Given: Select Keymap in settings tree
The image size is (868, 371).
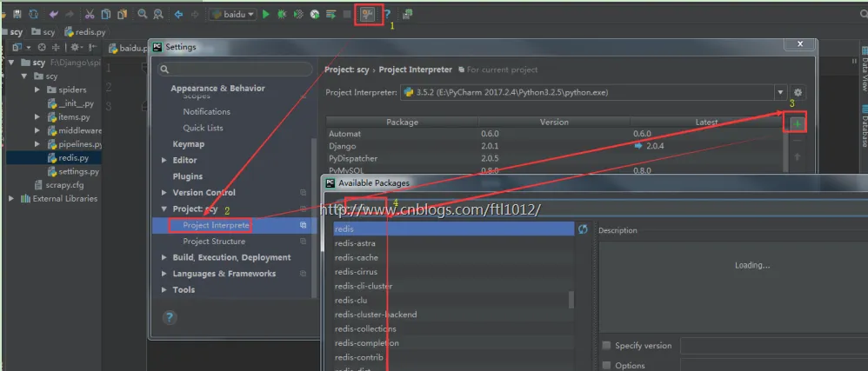Looking at the screenshot, I should [x=188, y=144].
